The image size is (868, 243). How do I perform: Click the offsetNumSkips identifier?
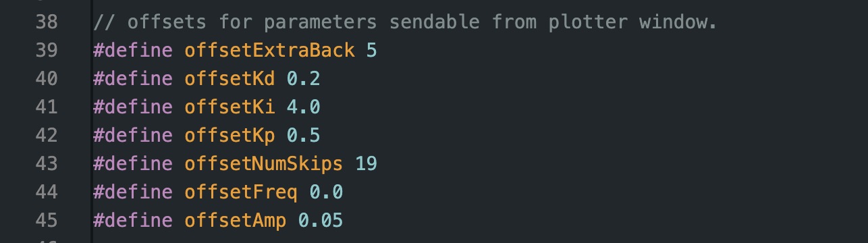264,165
